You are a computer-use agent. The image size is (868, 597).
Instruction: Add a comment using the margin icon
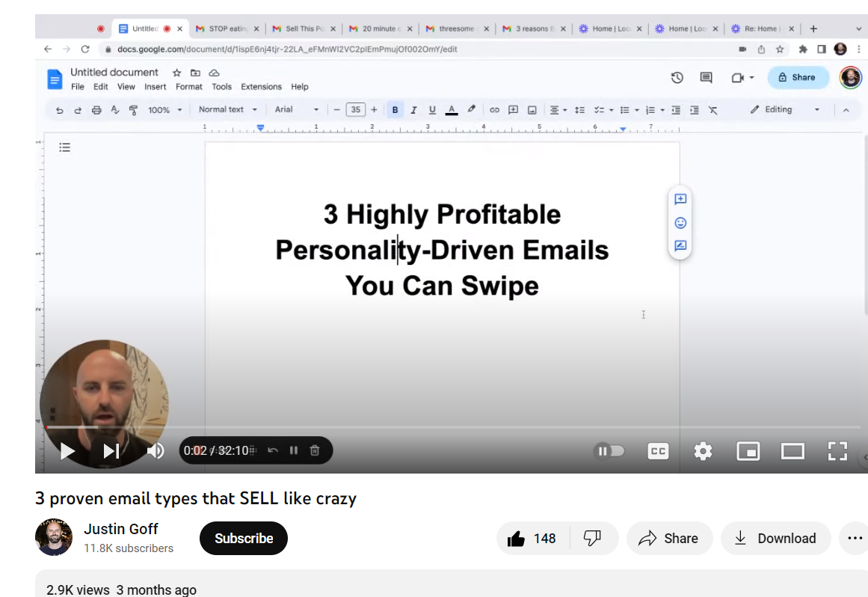pyautogui.click(x=680, y=199)
